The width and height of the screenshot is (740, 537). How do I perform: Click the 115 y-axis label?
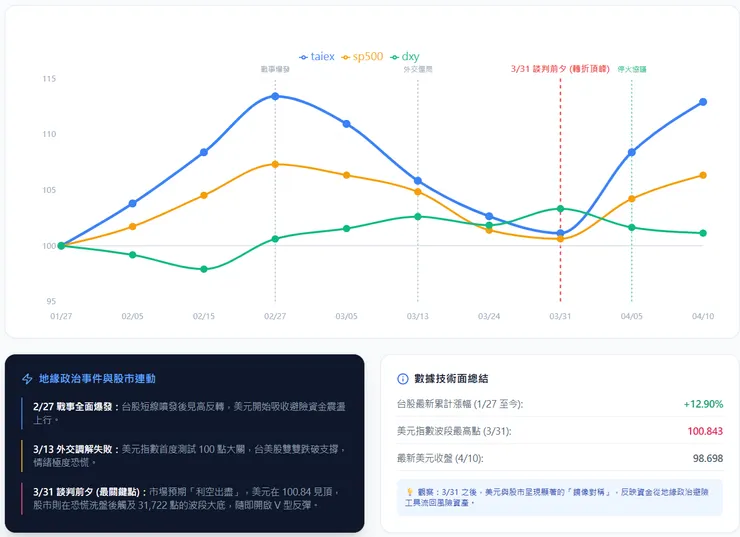click(49, 79)
